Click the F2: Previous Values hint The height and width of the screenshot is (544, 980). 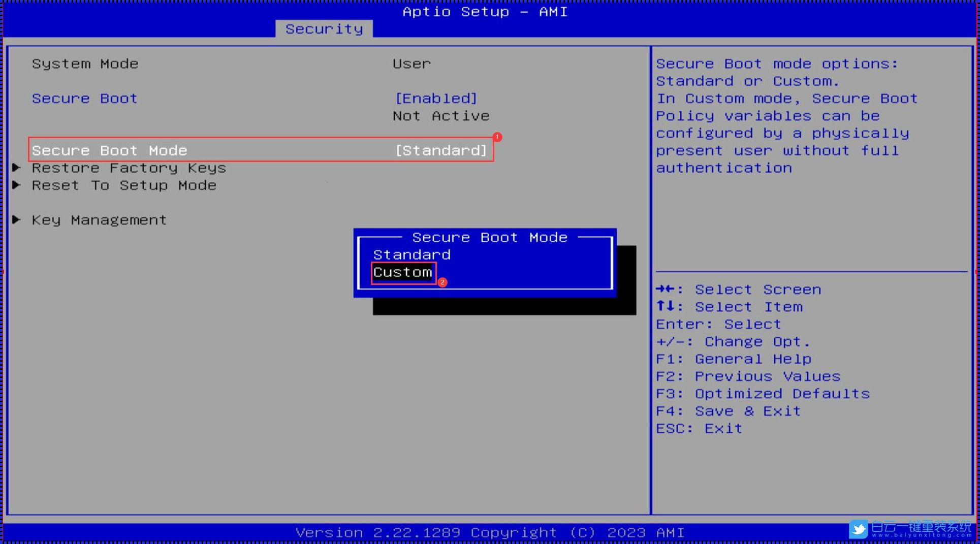748,376
